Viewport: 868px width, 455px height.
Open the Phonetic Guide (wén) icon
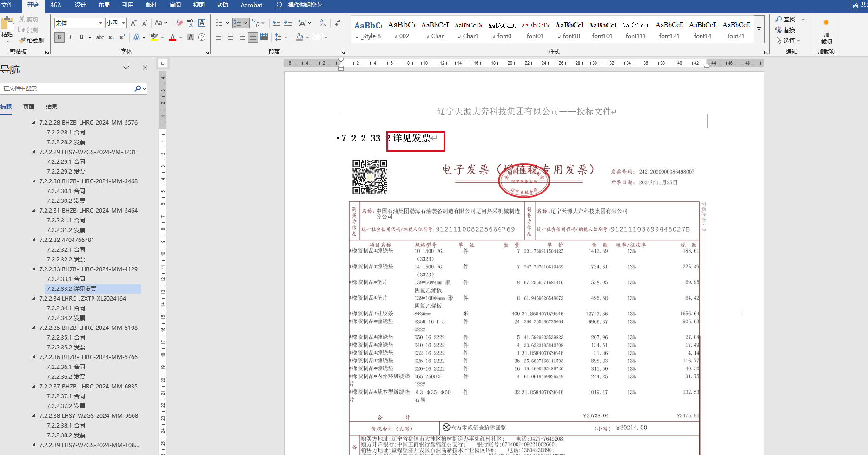point(191,23)
